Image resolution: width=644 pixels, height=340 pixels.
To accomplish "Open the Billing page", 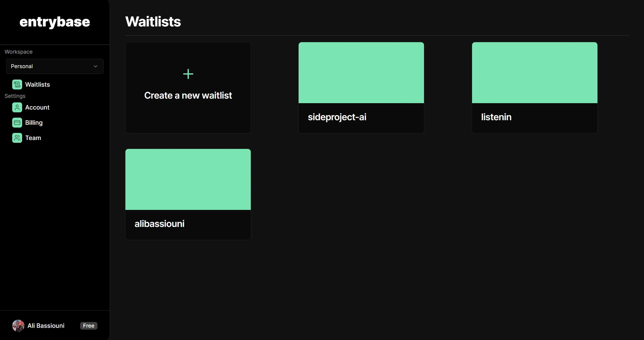I will 34,122.
